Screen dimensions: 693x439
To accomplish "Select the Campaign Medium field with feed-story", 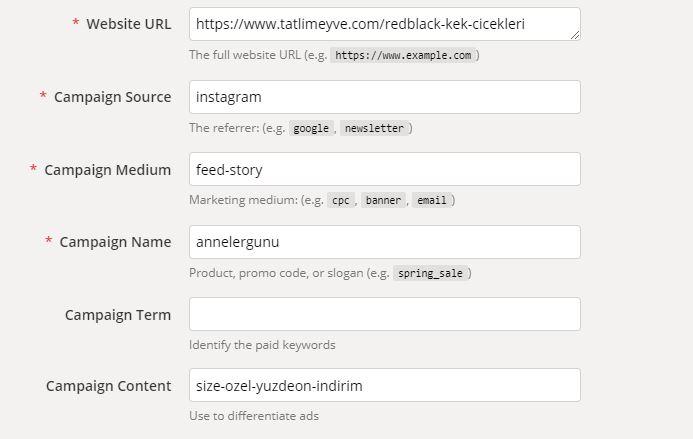I will 384,169.
